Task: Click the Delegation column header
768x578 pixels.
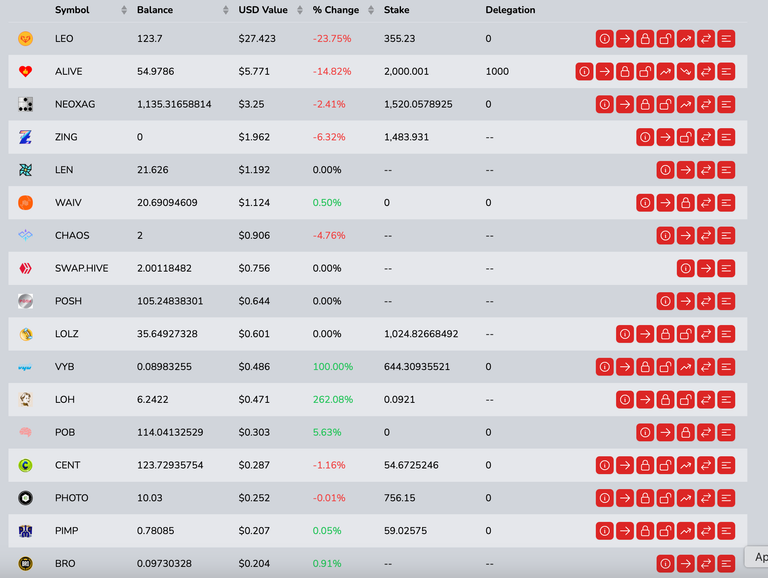Action: tap(510, 10)
